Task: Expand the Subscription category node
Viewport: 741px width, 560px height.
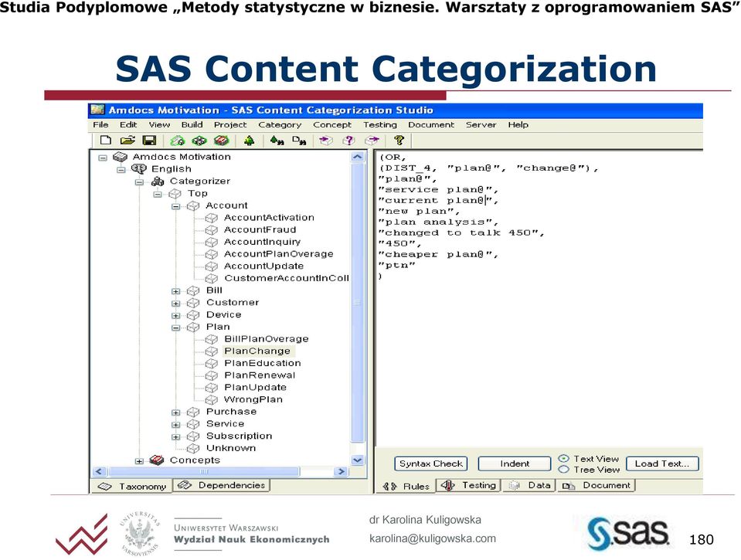Action: click(176, 436)
